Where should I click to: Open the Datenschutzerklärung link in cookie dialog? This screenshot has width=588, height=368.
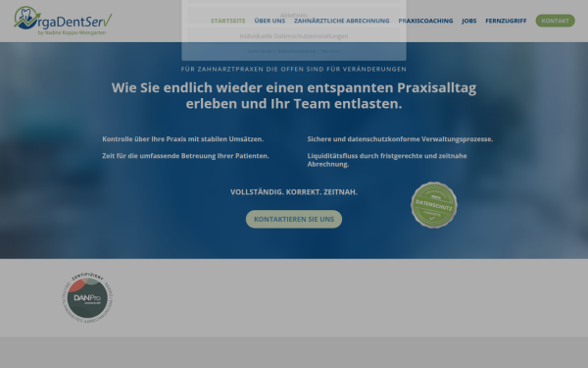(296, 51)
